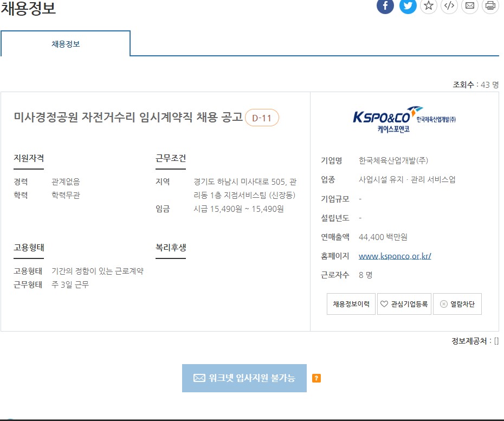Share the posting on Twitter
The height and width of the screenshot is (421, 504).
[x=408, y=5]
